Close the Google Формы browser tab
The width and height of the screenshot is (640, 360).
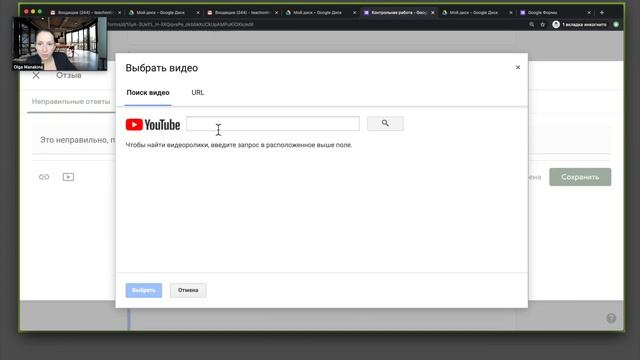(x=589, y=13)
